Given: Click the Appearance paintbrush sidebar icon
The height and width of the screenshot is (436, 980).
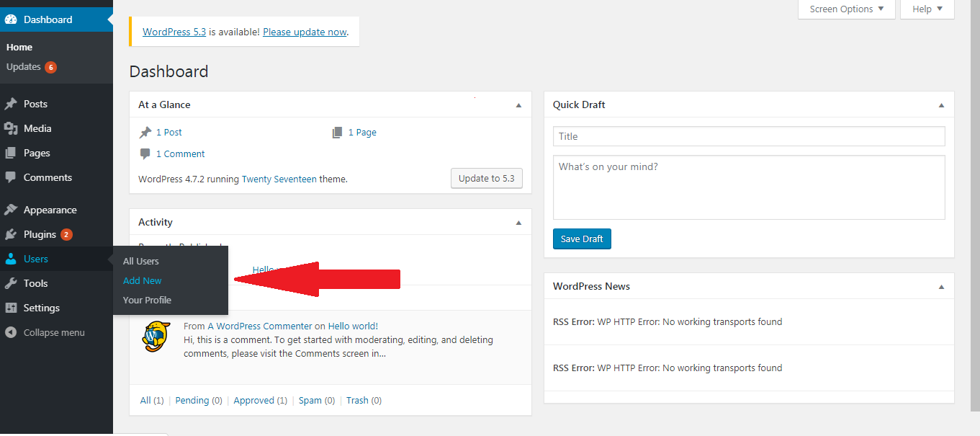Looking at the screenshot, I should point(11,210).
